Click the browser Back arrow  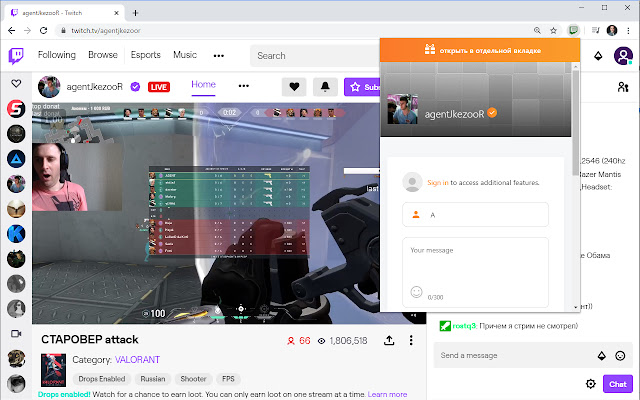point(11,31)
